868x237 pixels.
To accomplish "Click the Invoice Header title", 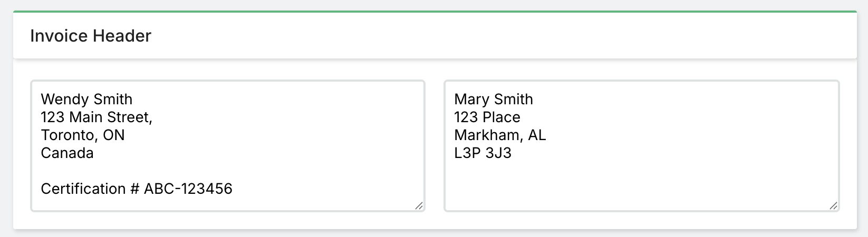I will click(91, 36).
